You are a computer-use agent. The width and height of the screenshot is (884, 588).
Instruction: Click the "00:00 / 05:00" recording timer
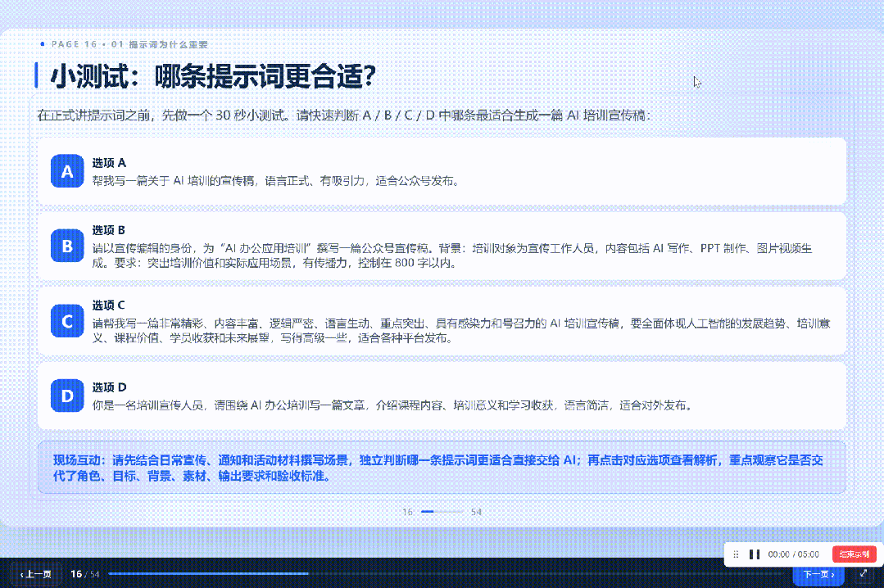point(793,554)
